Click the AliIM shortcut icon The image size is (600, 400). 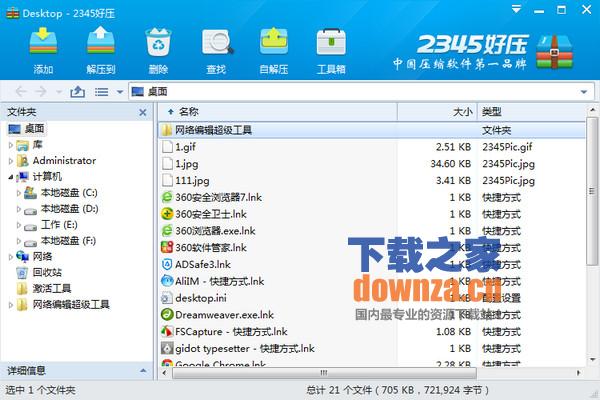coord(167,281)
